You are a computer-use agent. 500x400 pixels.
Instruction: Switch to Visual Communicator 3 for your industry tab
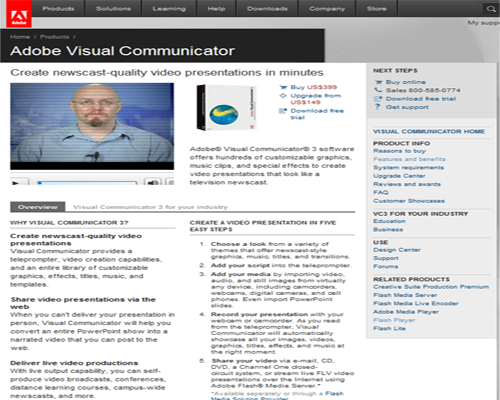point(150,207)
